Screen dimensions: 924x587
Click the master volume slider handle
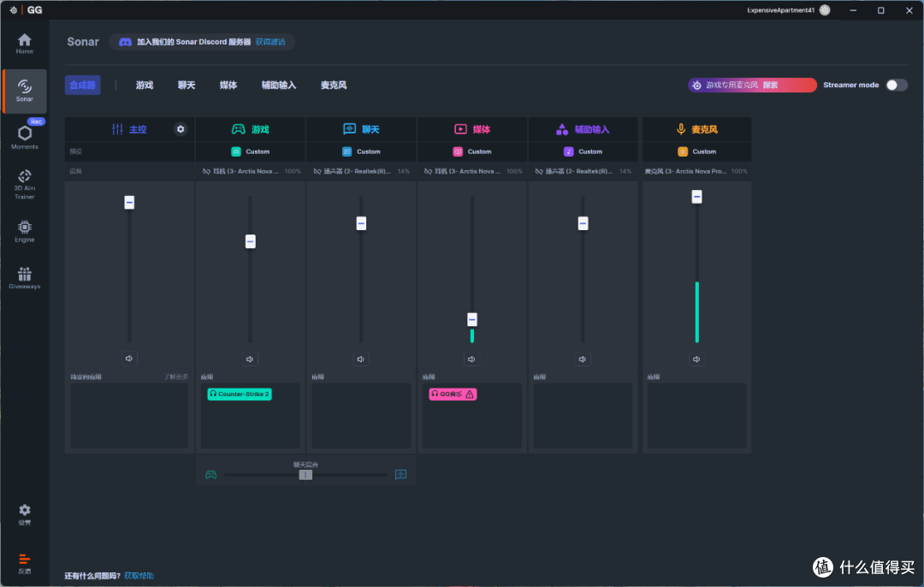pyautogui.click(x=129, y=202)
